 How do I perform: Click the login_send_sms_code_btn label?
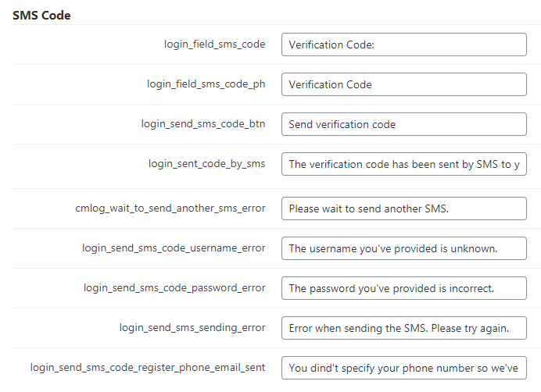click(x=203, y=124)
